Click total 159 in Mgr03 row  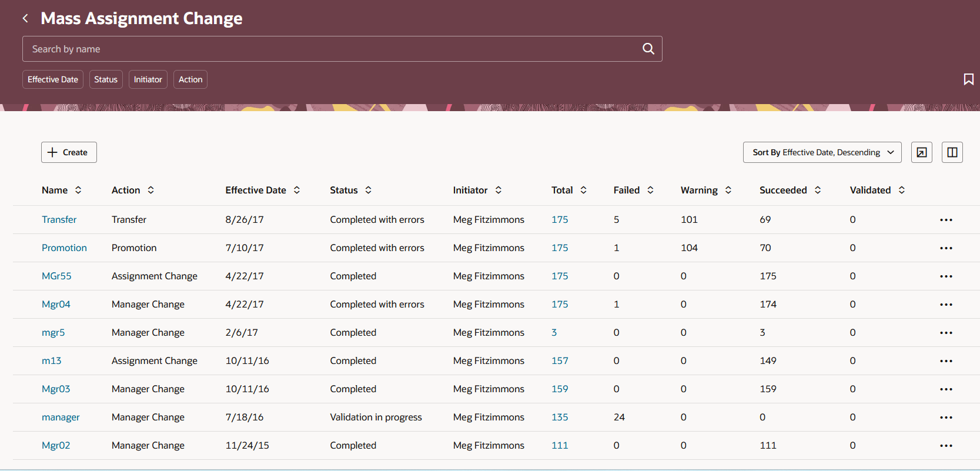click(x=560, y=389)
